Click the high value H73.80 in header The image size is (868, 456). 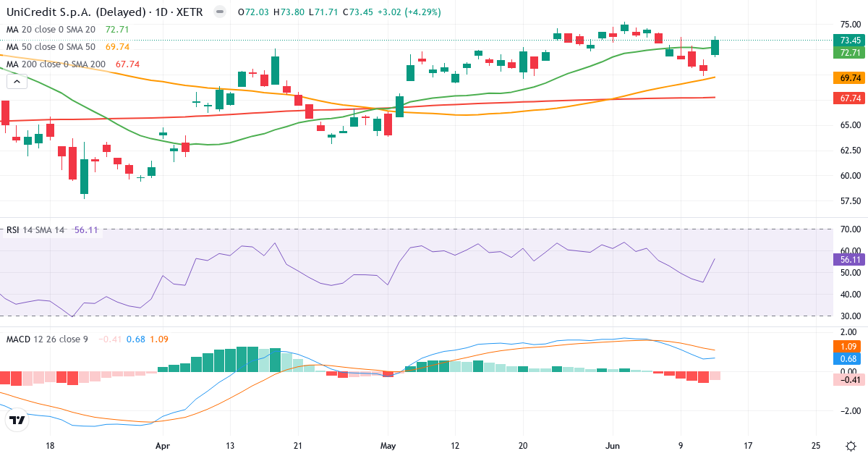click(288, 12)
